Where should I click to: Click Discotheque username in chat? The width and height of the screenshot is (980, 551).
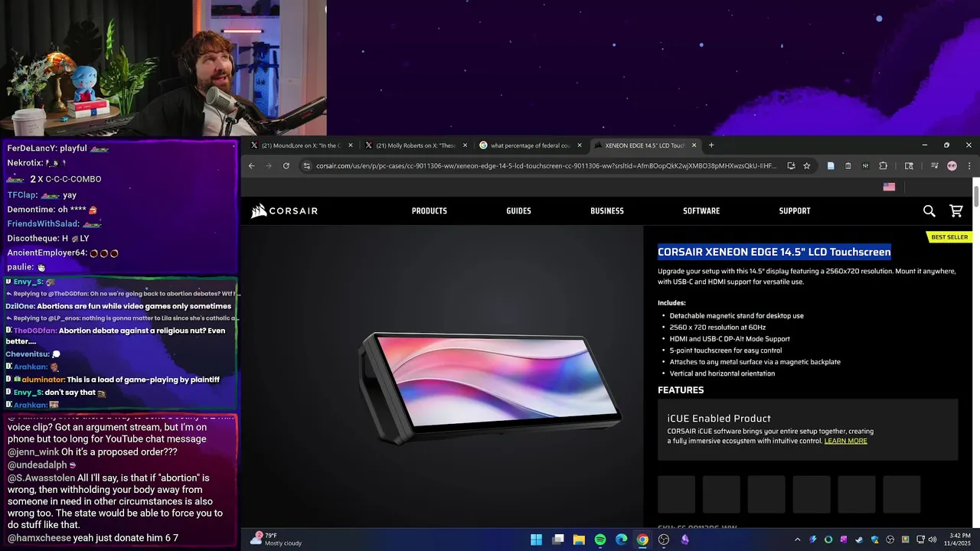point(33,238)
